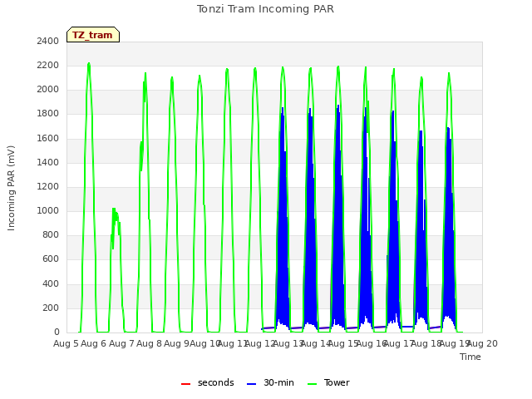Image resolution: width=532 pixels, height=399 pixels.
Task: Click the 'Aug 8' x-axis tick label
Action: pos(149,343)
